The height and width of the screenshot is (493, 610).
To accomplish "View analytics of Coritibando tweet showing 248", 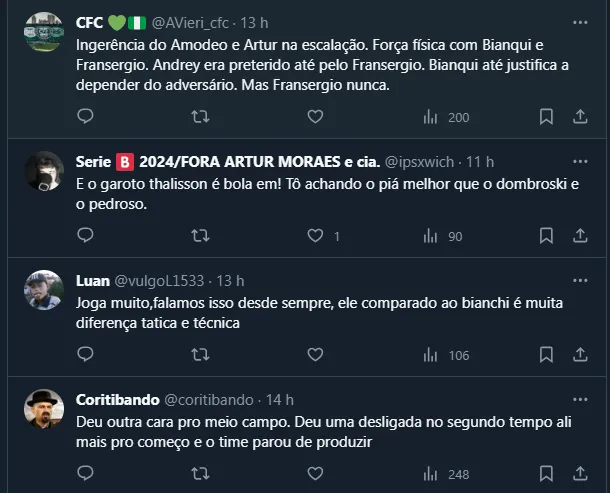I will pyautogui.click(x=446, y=474).
